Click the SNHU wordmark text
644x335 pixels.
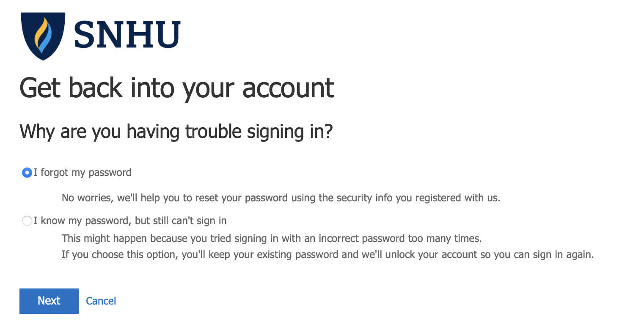point(127,35)
